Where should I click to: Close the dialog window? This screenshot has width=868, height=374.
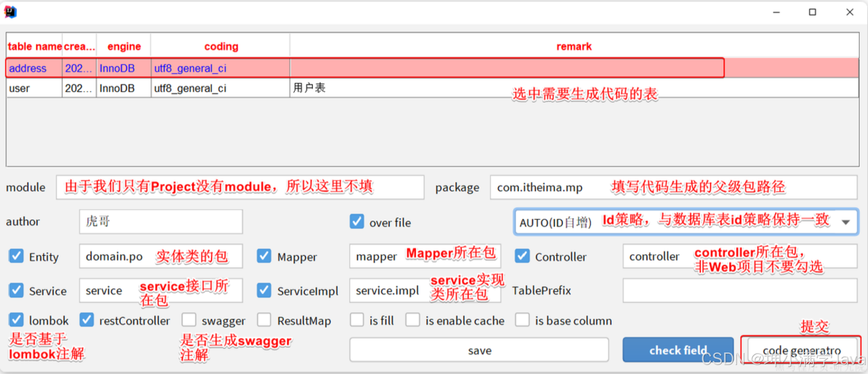tap(850, 12)
